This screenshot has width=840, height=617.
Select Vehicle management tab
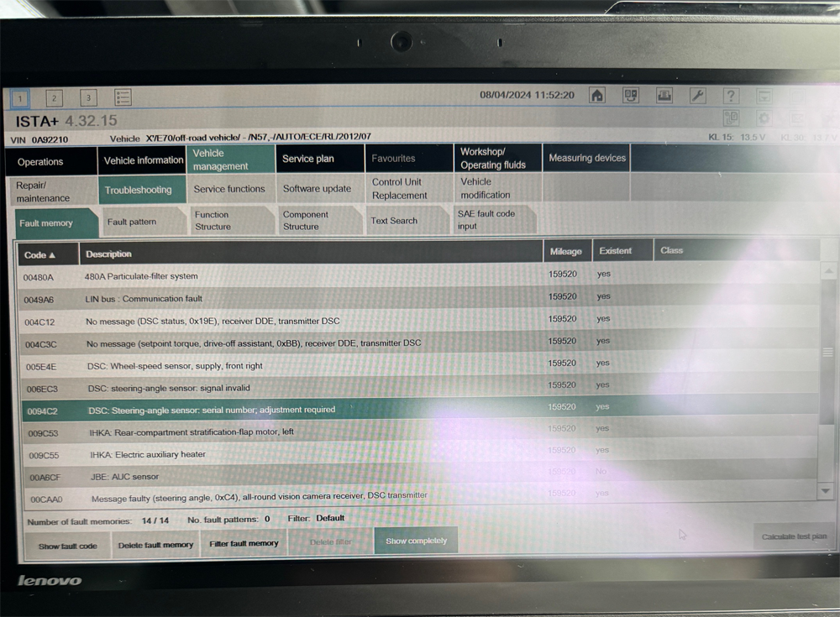231,159
